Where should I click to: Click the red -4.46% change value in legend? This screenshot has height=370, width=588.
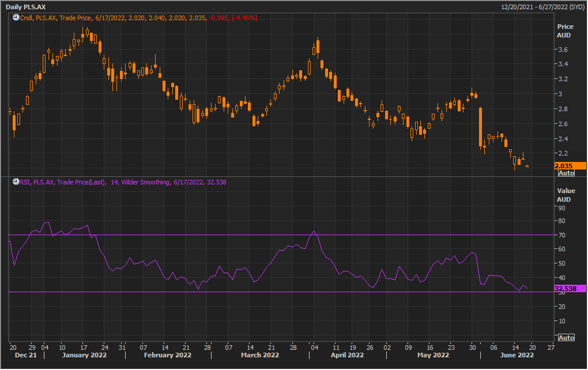click(244, 18)
